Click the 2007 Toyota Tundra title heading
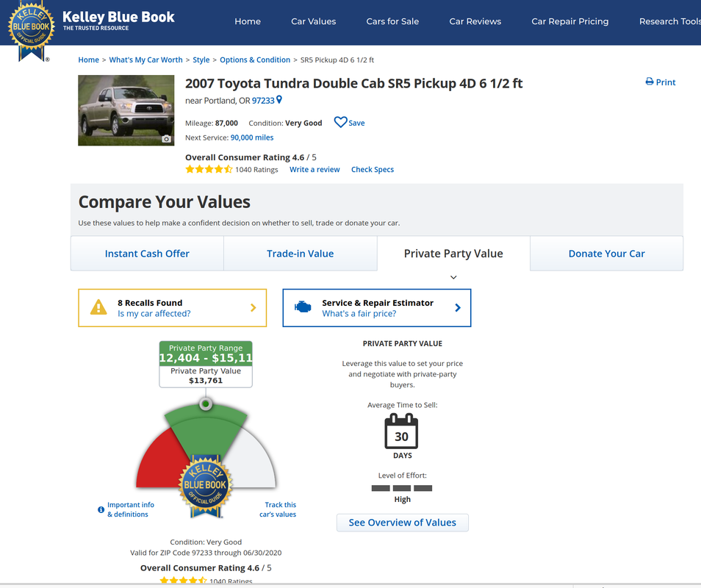Screen dimensions: 701x588 pos(353,84)
